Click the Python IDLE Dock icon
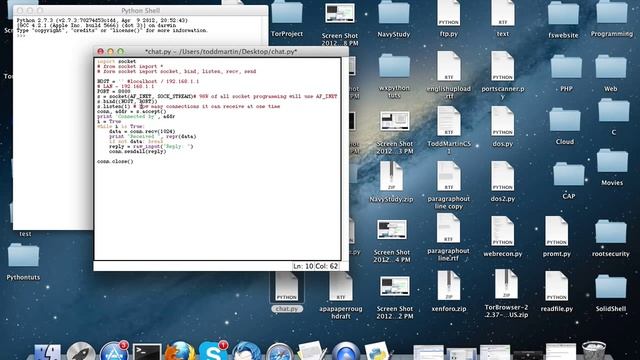Viewport: 640px width, 360px height. click(x=377, y=352)
